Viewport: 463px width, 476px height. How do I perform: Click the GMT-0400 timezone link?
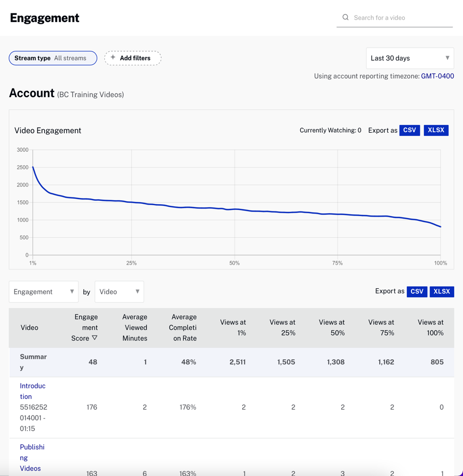click(x=437, y=76)
